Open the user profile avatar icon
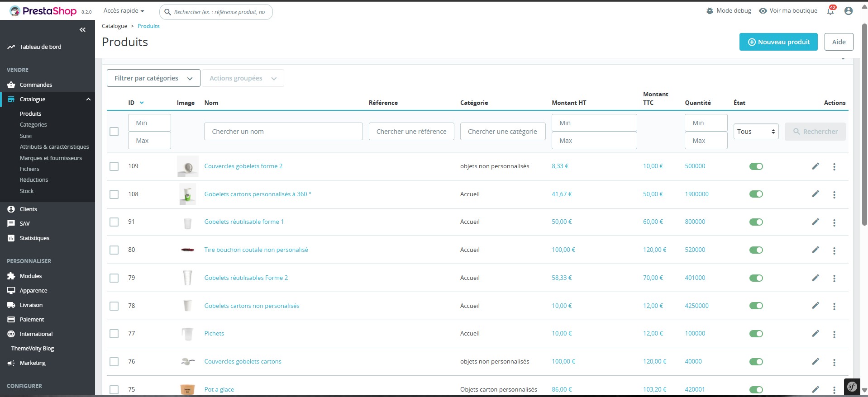The image size is (868, 397). [849, 11]
